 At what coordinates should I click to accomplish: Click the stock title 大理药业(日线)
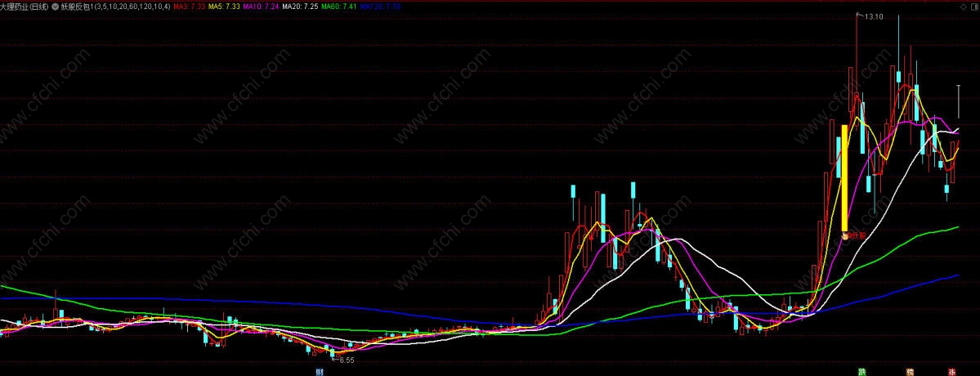pos(25,7)
